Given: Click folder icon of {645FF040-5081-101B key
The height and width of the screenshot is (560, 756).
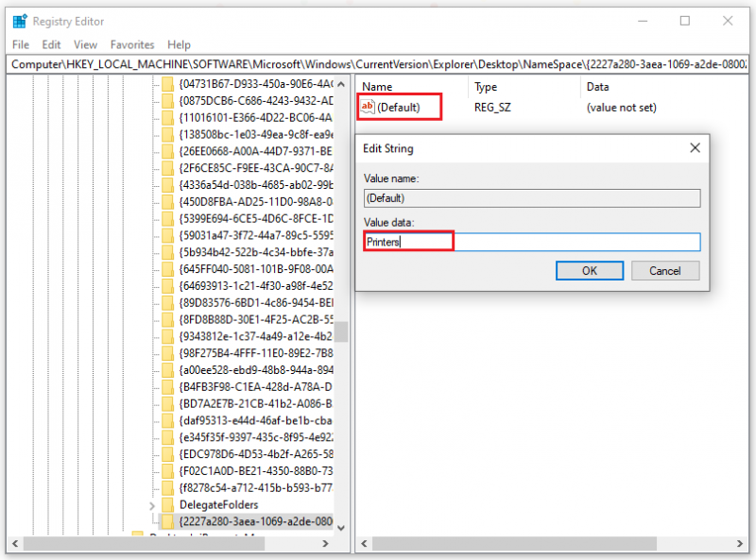Looking at the screenshot, I should click(x=167, y=269).
